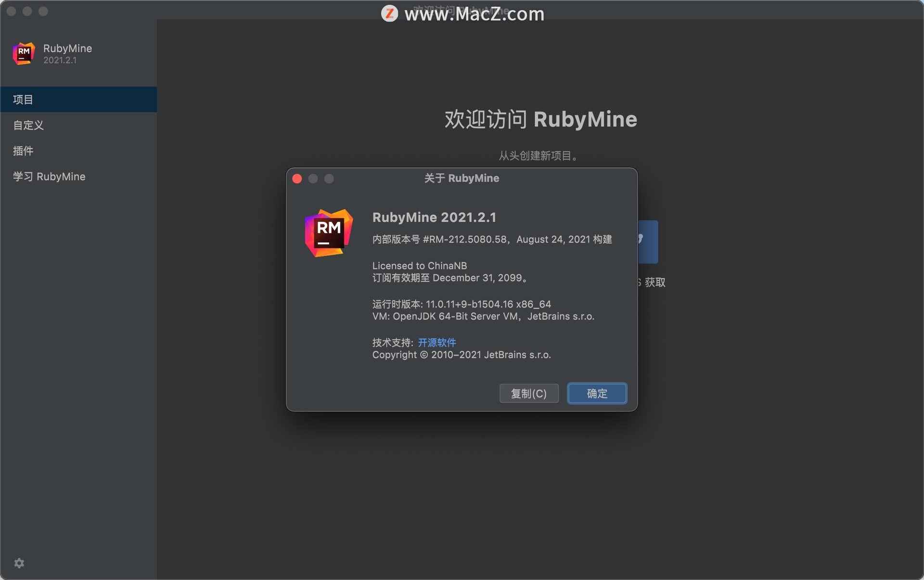924x580 pixels.
Task: Click the Copyright © 2010–2021 JetBrains line
Action: (x=462, y=355)
